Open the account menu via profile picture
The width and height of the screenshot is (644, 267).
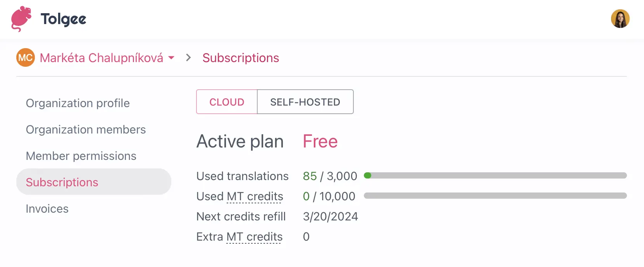click(x=620, y=18)
